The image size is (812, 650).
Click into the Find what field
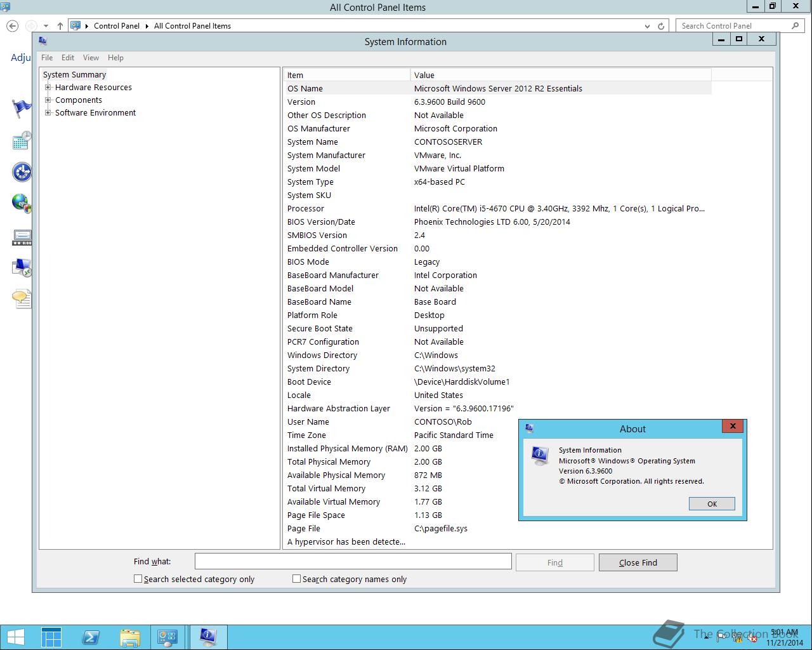pyautogui.click(x=353, y=561)
